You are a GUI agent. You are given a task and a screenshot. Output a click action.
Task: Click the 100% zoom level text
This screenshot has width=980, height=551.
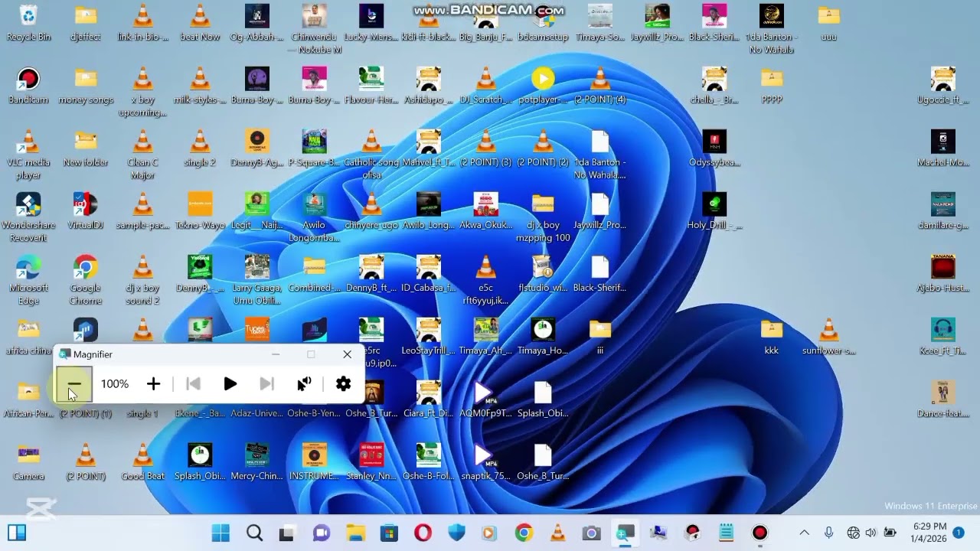115,384
